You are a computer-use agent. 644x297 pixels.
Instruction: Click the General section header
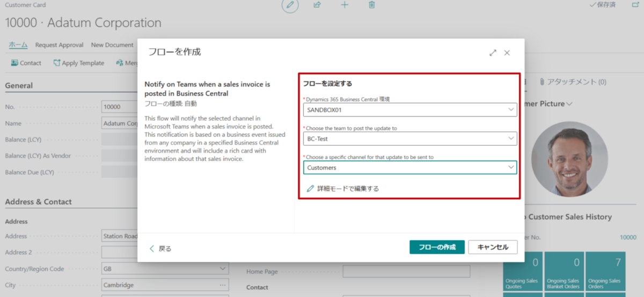(x=19, y=85)
